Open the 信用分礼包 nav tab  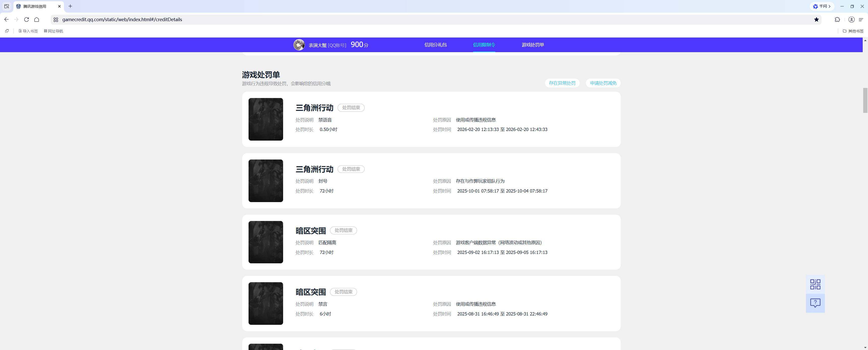(x=435, y=45)
